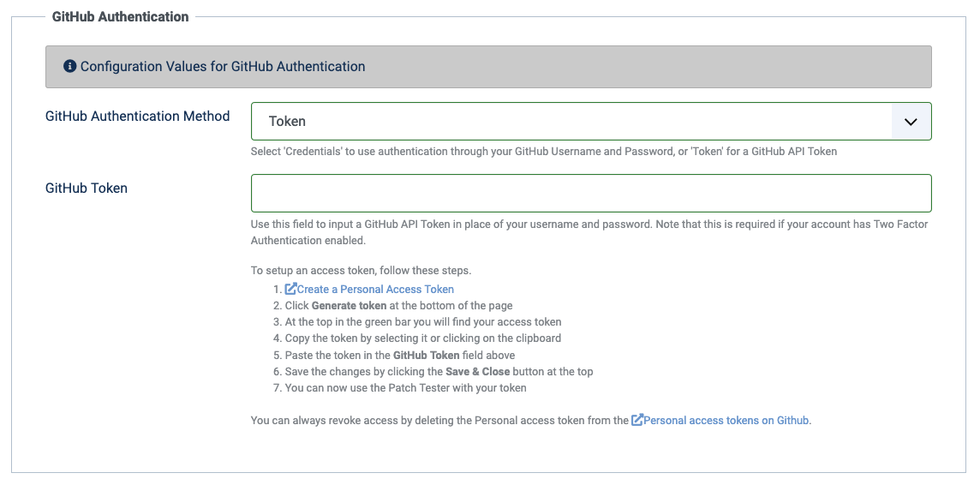Click the step "Copy the token by selecting it"
This screenshot has width=980, height=485.
(x=422, y=338)
